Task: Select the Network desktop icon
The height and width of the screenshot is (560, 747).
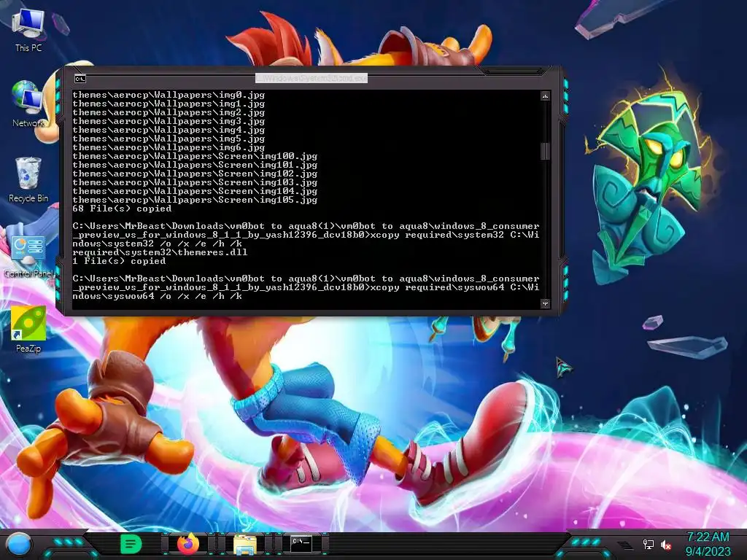Action: (x=28, y=104)
